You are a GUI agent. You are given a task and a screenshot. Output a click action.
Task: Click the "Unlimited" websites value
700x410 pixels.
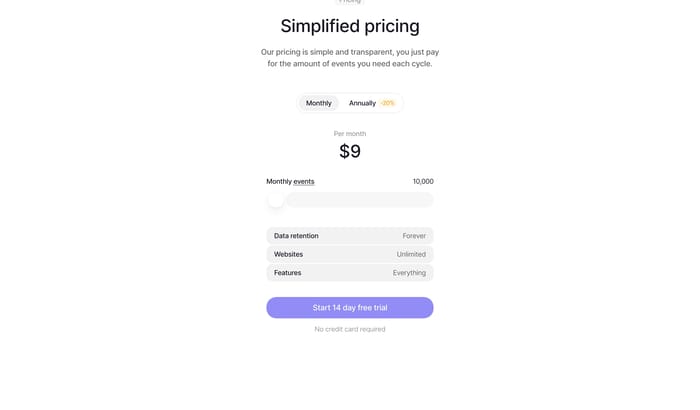pos(411,254)
